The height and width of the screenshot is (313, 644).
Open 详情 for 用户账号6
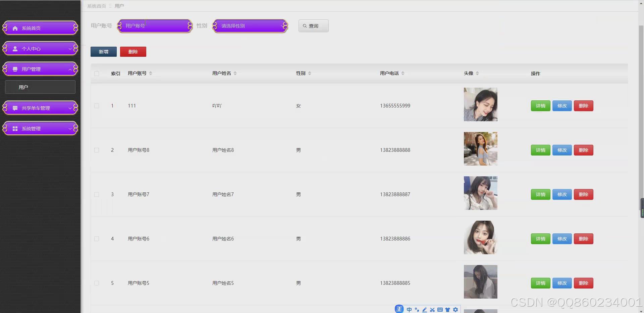[541, 239]
